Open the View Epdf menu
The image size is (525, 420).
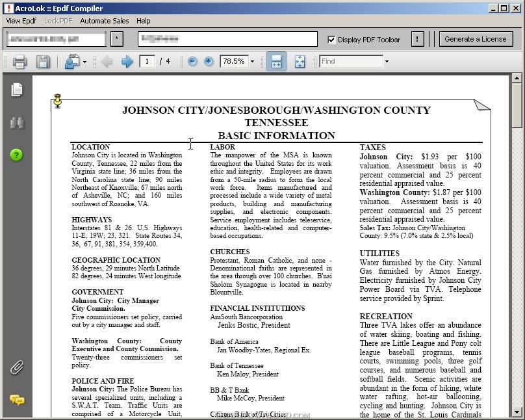(21, 21)
